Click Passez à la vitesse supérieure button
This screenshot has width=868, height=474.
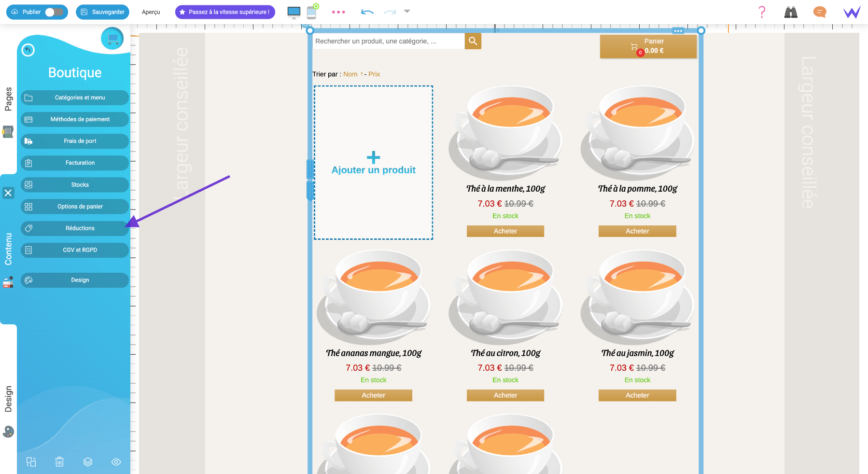225,12
